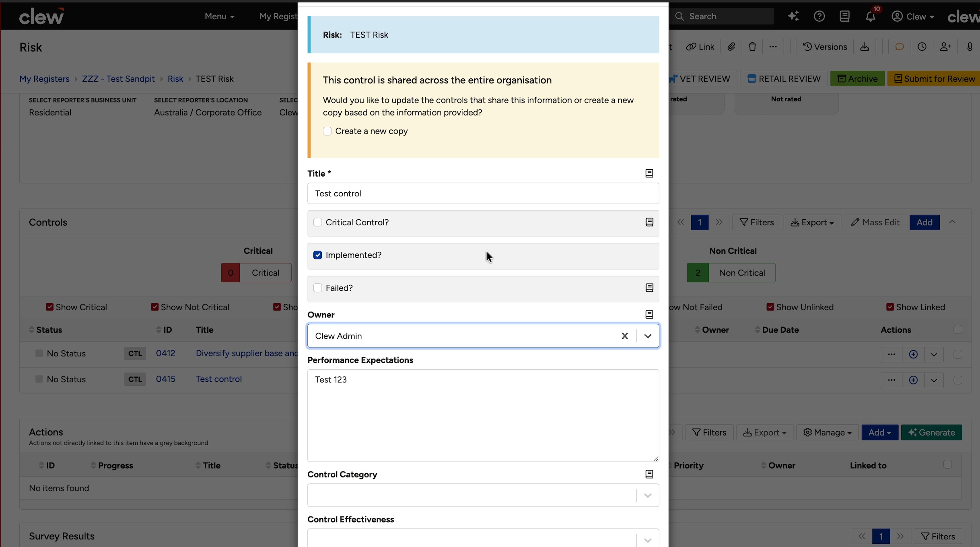Screen dimensions: 980x547
Task: Open the Menu dropdown in the top bar
Action: [219, 16]
